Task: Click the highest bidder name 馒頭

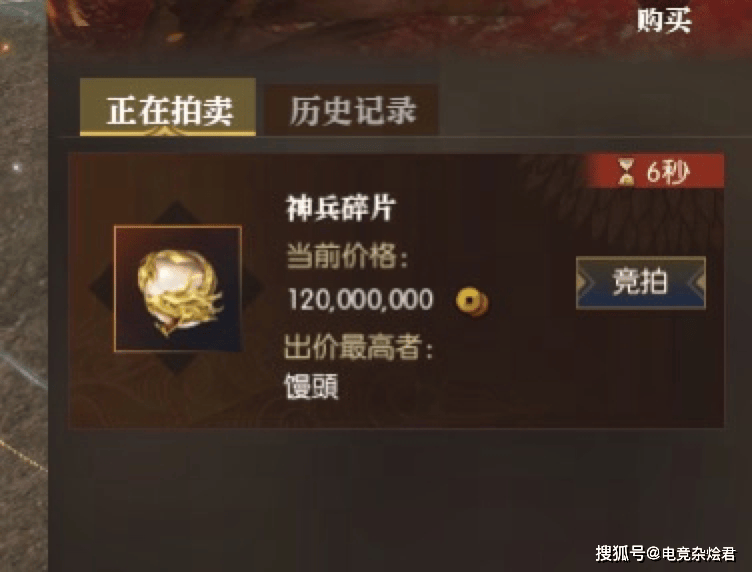Action: pos(311,386)
